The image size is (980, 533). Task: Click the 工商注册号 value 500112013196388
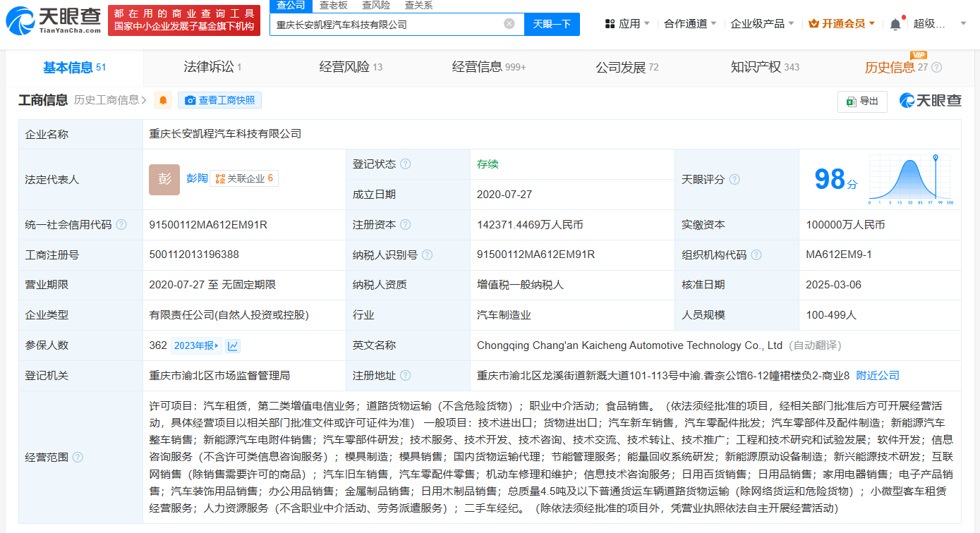194,255
